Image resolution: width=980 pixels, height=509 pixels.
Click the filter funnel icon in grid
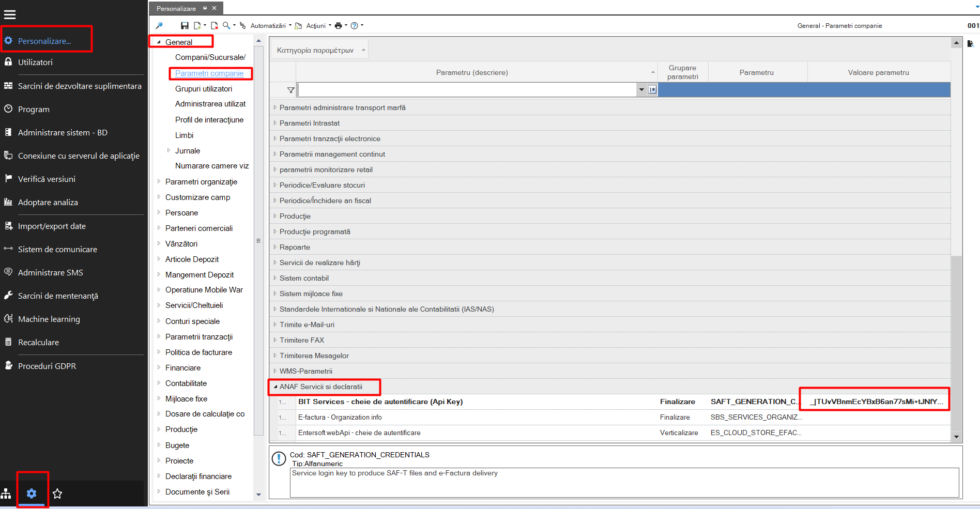[x=290, y=90]
